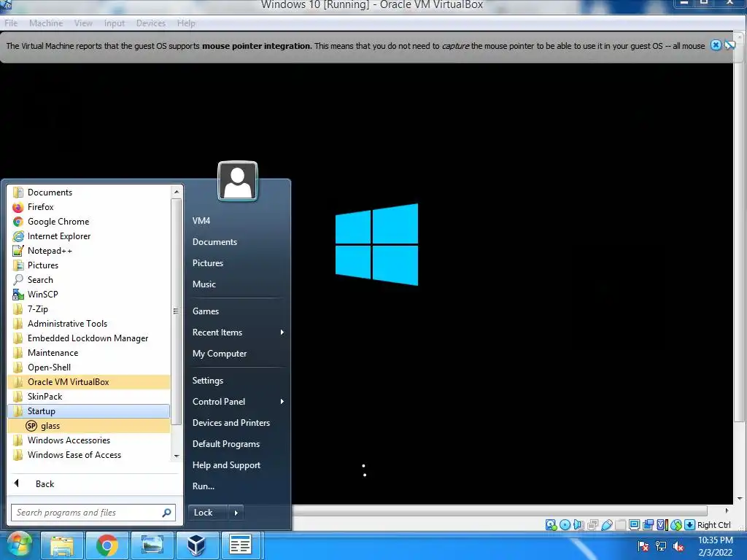The height and width of the screenshot is (560, 747).
Task: Click the programs list scroll-down arrow
Action: coord(177,456)
